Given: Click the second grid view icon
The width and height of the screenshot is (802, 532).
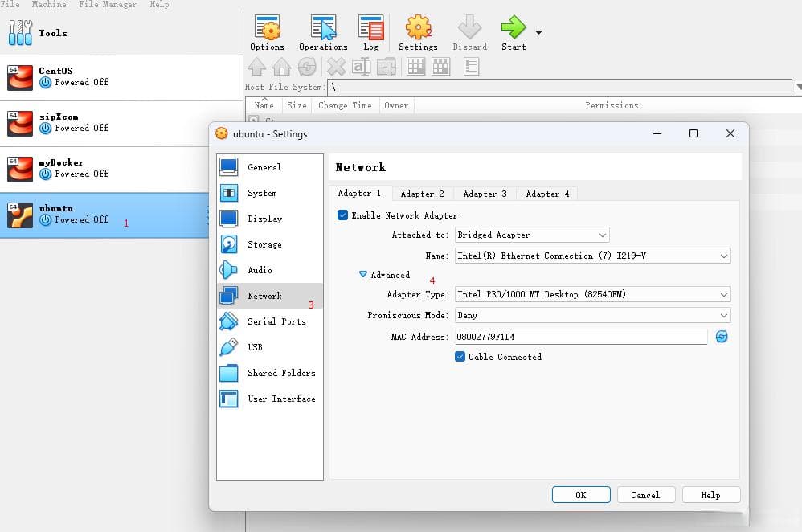Looking at the screenshot, I should (x=440, y=67).
